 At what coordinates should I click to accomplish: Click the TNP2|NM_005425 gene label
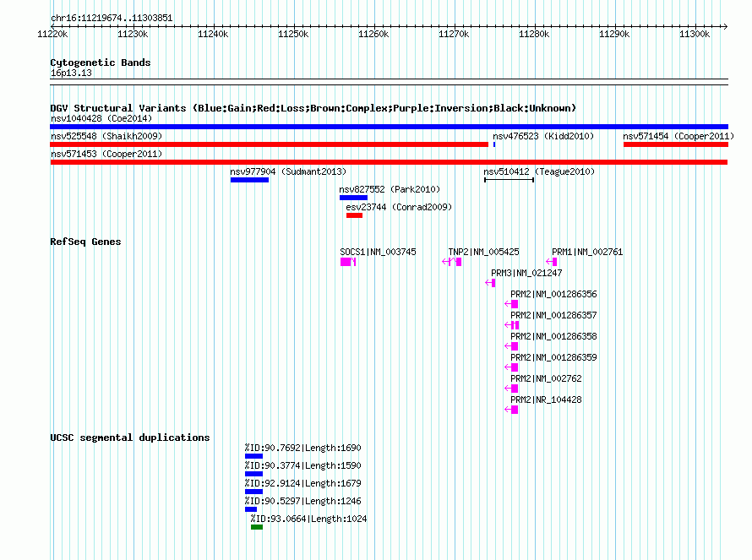click(483, 253)
